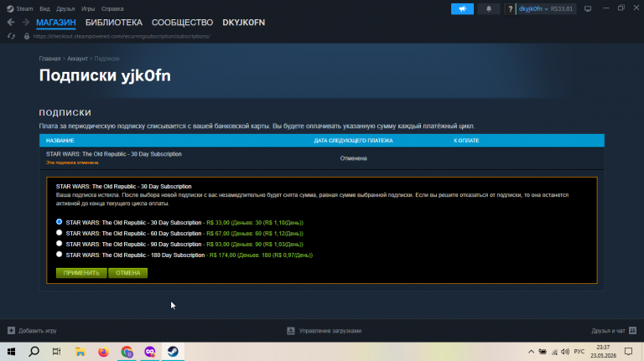
Task: Go back with the left arrow
Action: [x=11, y=22]
